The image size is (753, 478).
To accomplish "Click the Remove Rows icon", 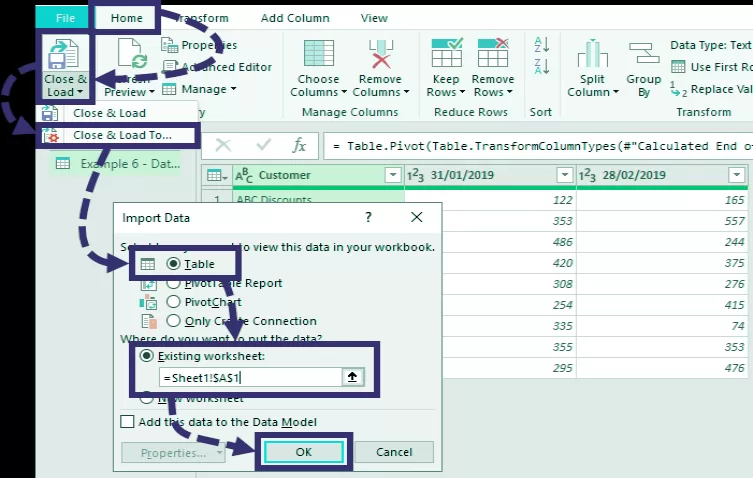I will point(492,55).
